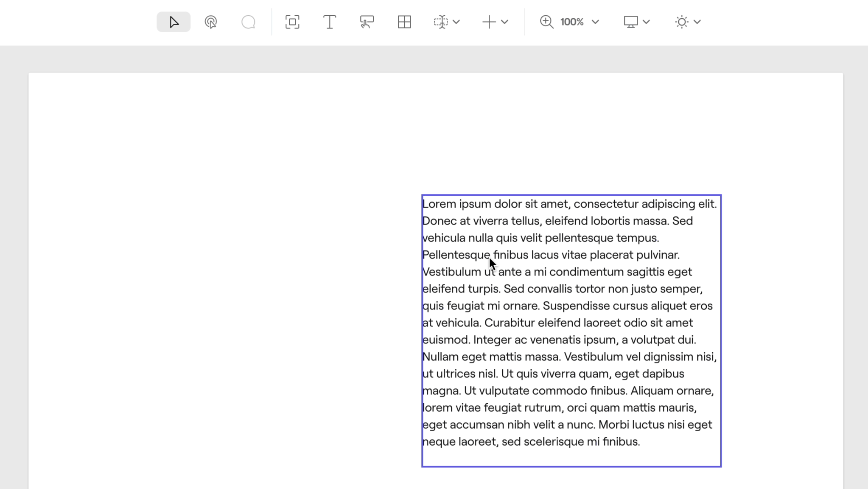Click line starting 'ut ultrices nisl. Ut quis'
Image resolution: width=868 pixels, height=489 pixels.
tap(553, 374)
